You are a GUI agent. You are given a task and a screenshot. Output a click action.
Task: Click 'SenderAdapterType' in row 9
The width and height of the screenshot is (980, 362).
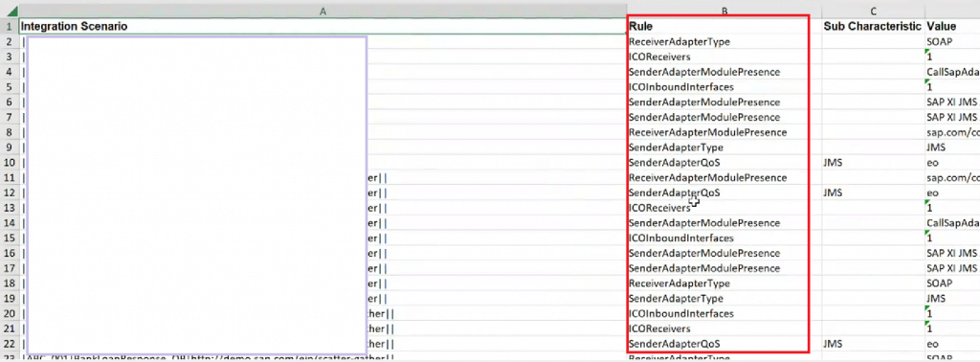pos(677,147)
